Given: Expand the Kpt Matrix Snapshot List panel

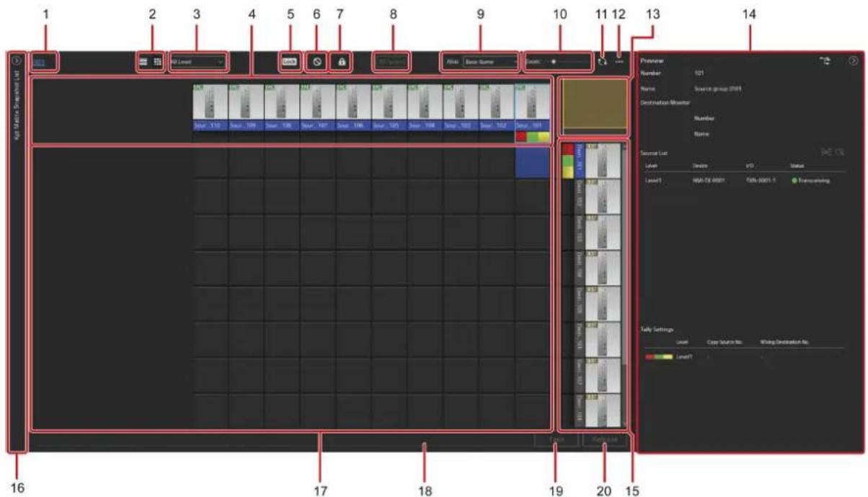Looking at the screenshot, I should 17,61.
